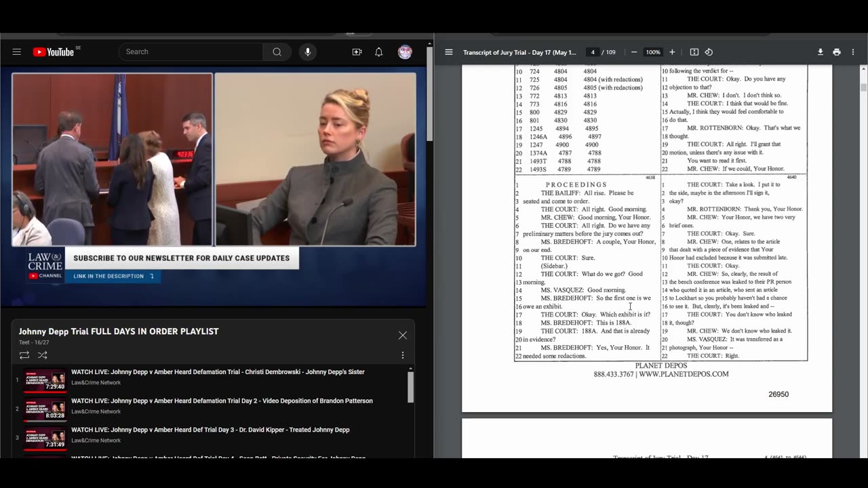Click the YouTube search magnifier button
868x488 pixels.
(277, 52)
